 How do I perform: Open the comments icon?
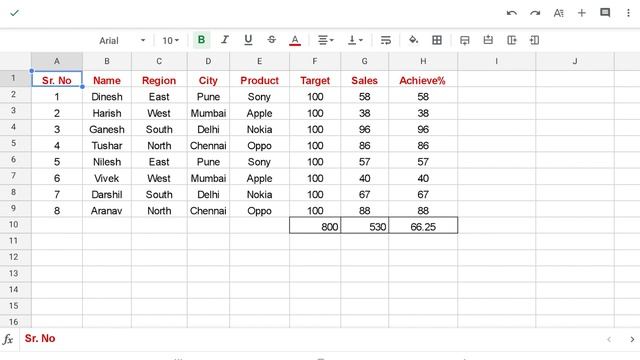click(x=605, y=13)
